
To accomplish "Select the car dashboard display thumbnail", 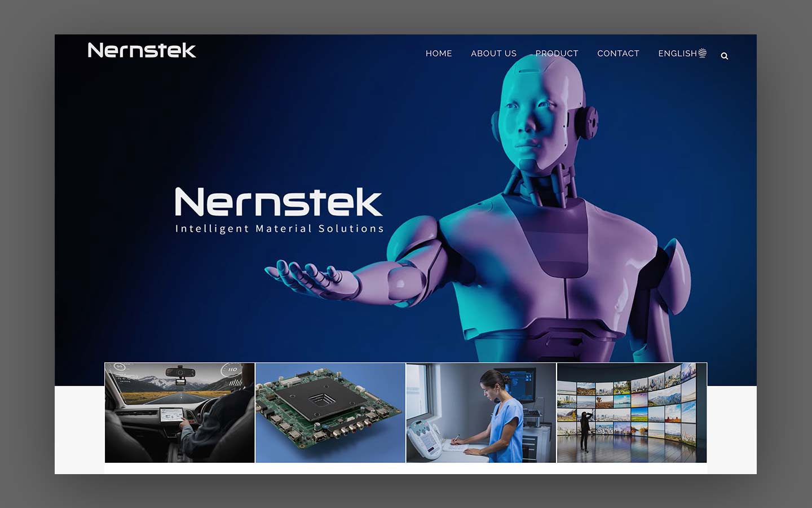I will coord(180,413).
